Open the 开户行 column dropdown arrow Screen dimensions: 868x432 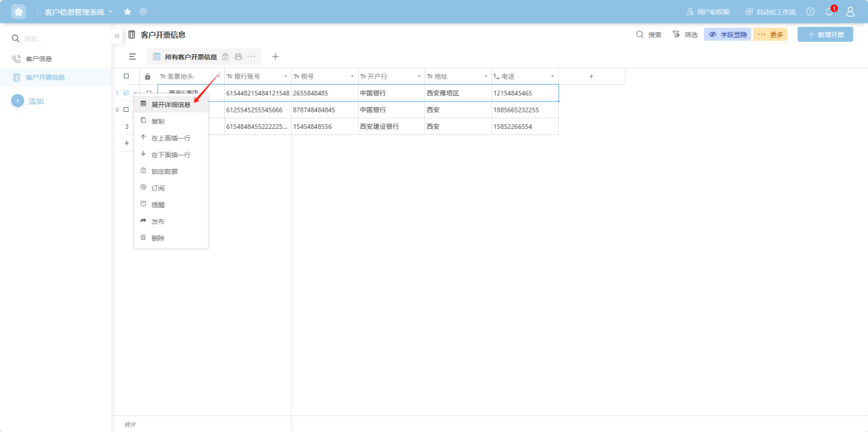click(419, 76)
